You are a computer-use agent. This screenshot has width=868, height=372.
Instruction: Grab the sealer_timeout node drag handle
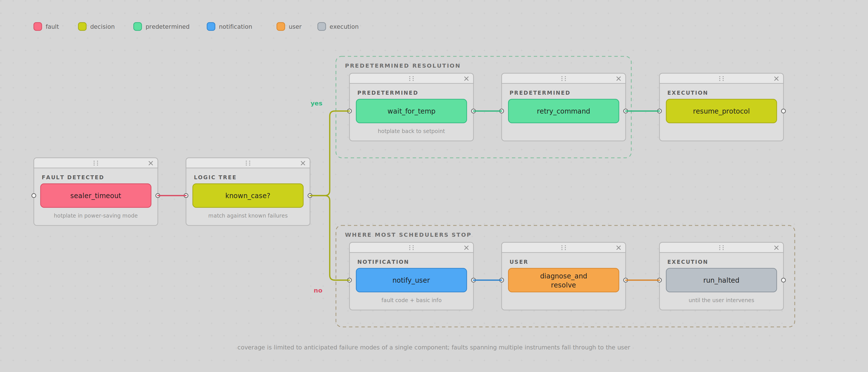tap(96, 163)
